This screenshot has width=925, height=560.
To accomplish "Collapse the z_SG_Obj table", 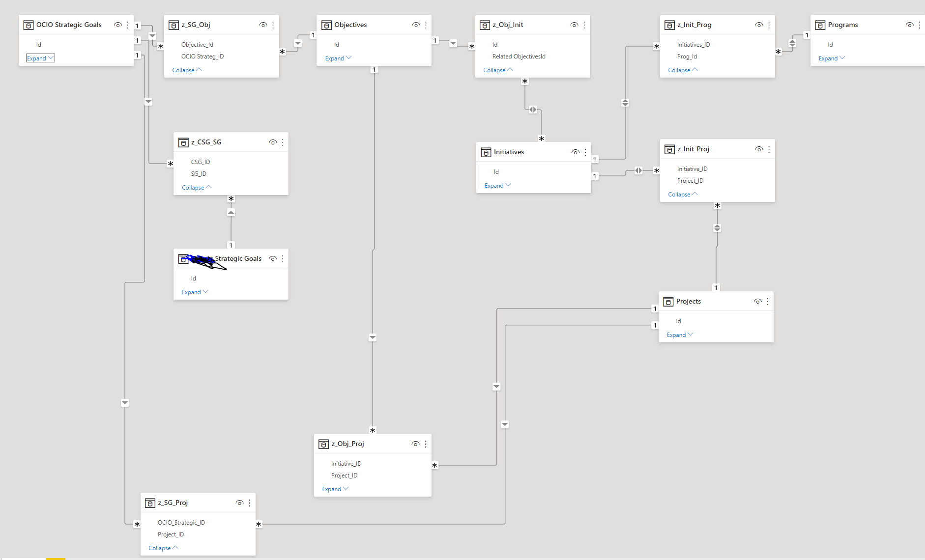I will click(x=187, y=70).
